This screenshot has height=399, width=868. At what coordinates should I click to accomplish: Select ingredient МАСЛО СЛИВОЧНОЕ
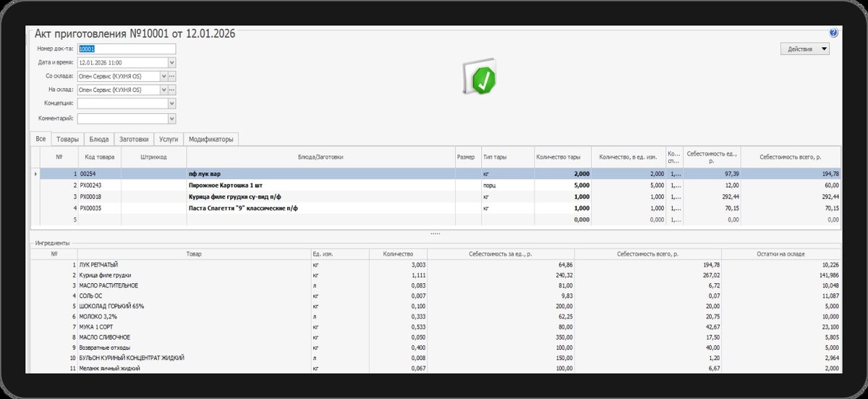click(x=436, y=337)
